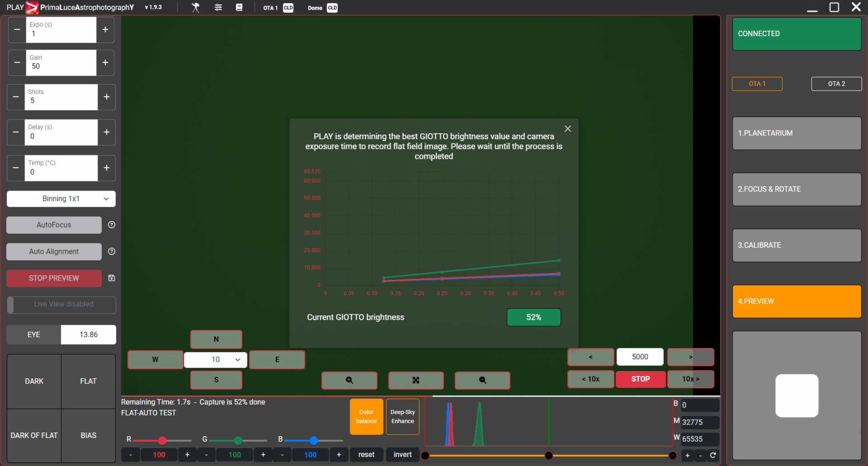This screenshot has width=868, height=466.
Task: Move mount East with E button
Action: click(277, 360)
